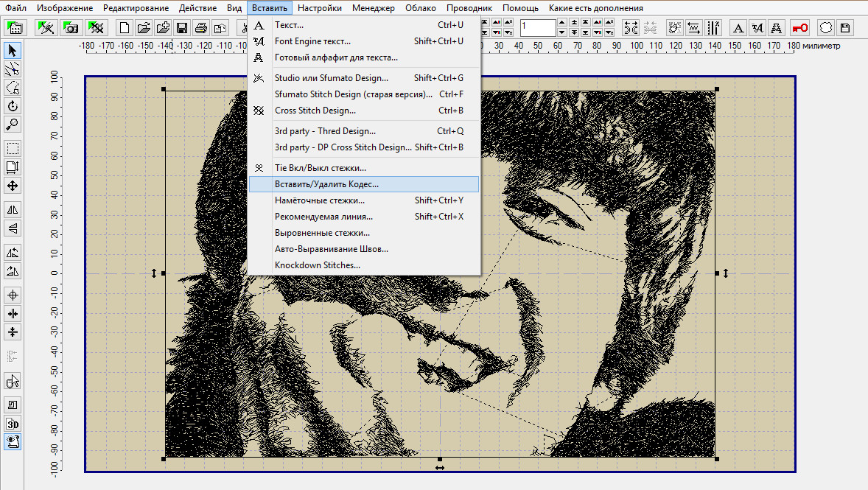Select Cross Stitch Design menu item
Screen dimensions: 868x490
point(315,111)
